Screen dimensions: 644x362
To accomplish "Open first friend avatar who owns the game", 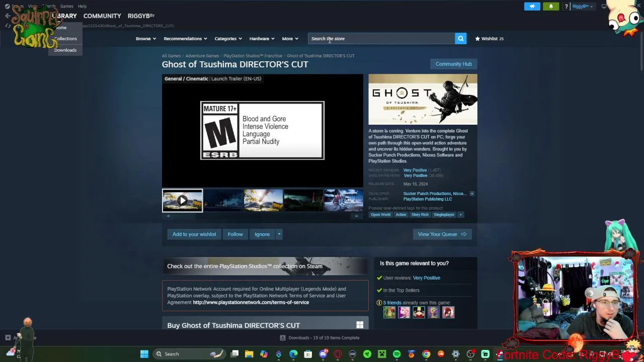I will coord(389,312).
